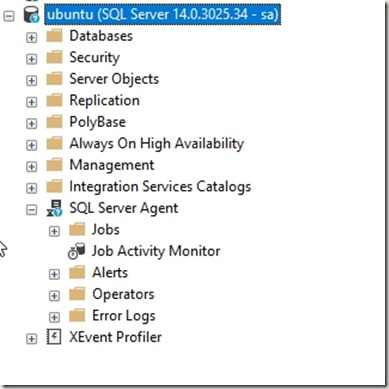Collapse the ubuntu server node
The image size is (389, 389).
click(9, 16)
